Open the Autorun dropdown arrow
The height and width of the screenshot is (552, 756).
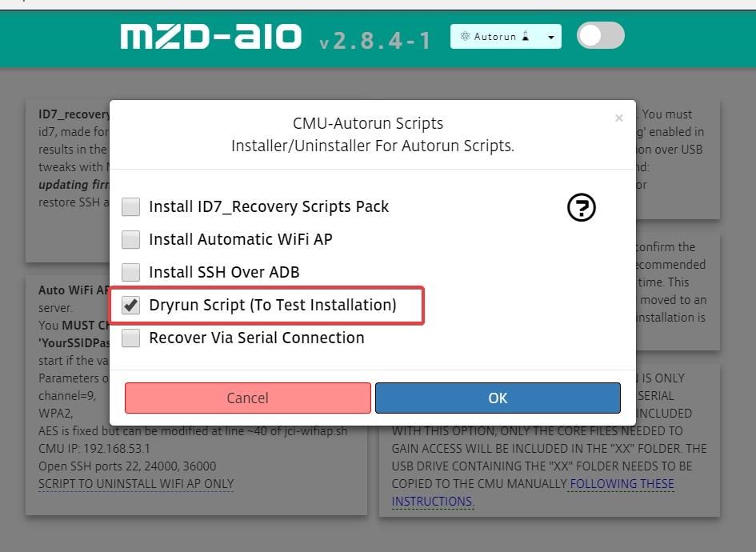click(x=551, y=37)
